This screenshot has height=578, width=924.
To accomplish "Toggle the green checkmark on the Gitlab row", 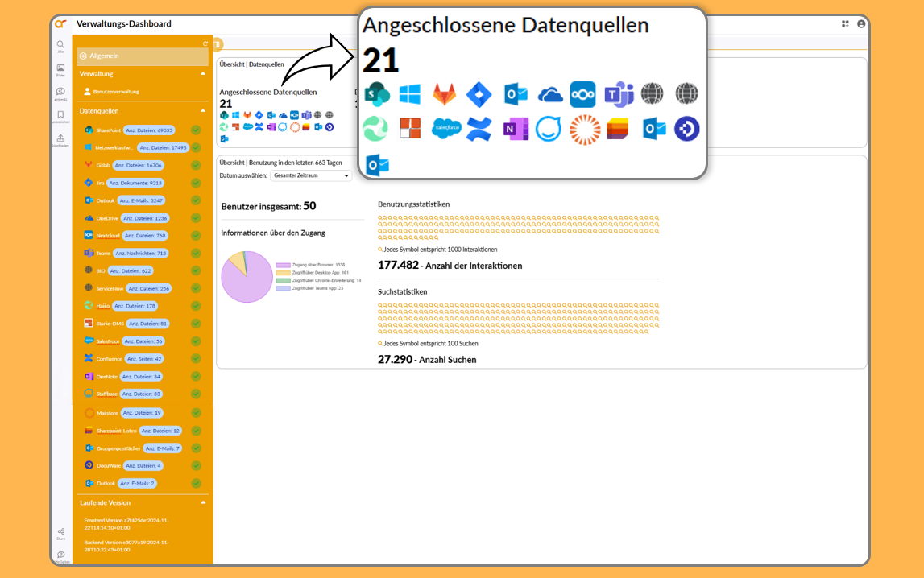I will (x=196, y=165).
